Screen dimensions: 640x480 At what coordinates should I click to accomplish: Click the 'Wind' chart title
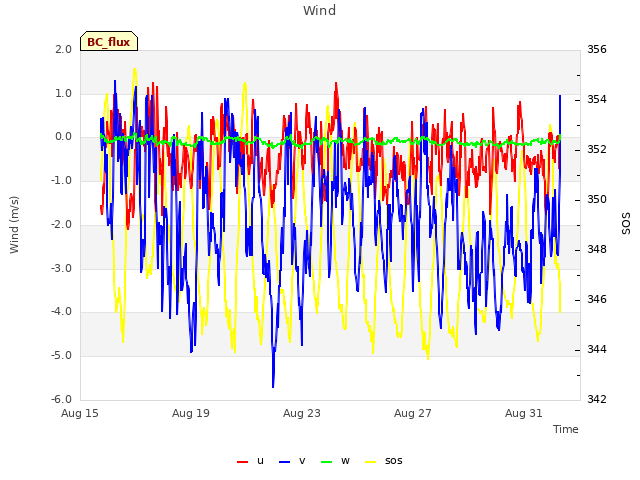click(320, 10)
